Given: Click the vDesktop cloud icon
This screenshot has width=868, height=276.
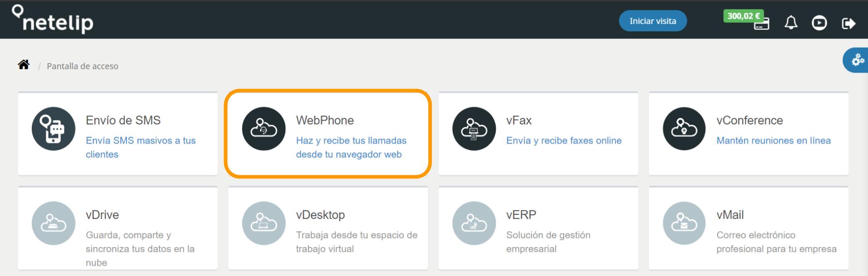Looking at the screenshot, I should click(x=264, y=223).
